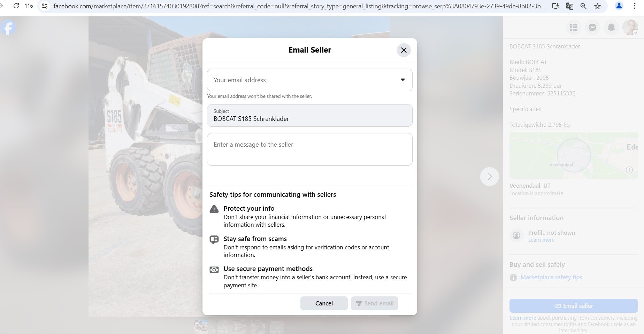Click the 'Draaiuren: 5.289 uur' text
This screenshot has width=644, height=334.
pyautogui.click(x=536, y=86)
